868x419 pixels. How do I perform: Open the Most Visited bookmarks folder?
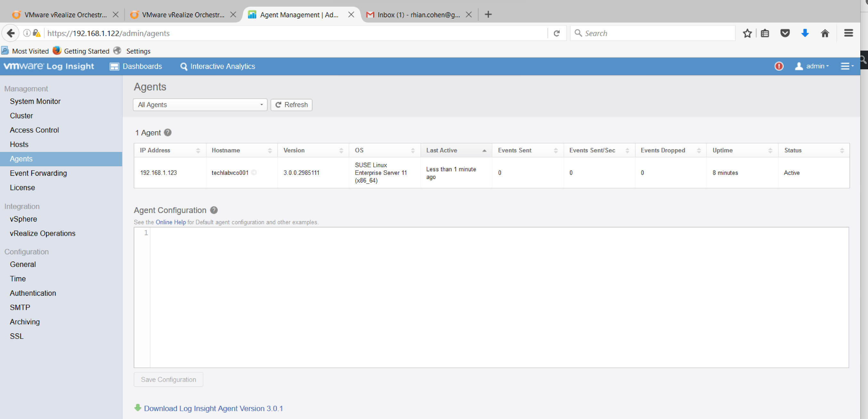pyautogui.click(x=25, y=51)
